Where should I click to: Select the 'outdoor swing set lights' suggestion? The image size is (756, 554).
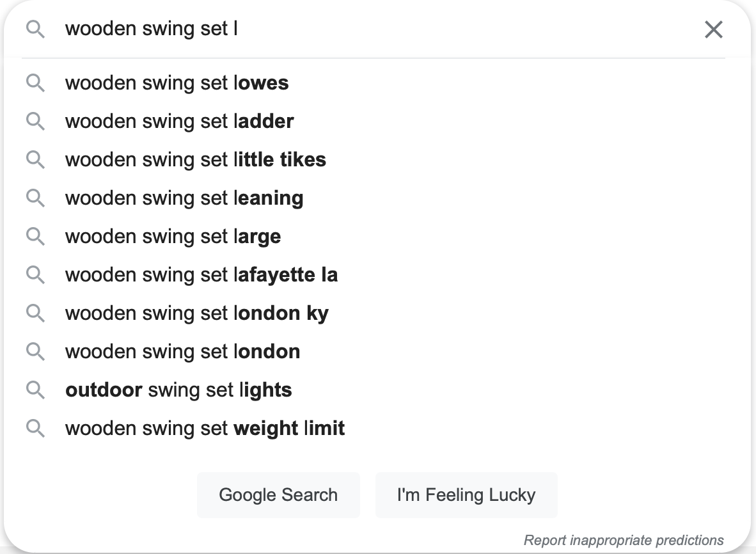[x=178, y=390]
